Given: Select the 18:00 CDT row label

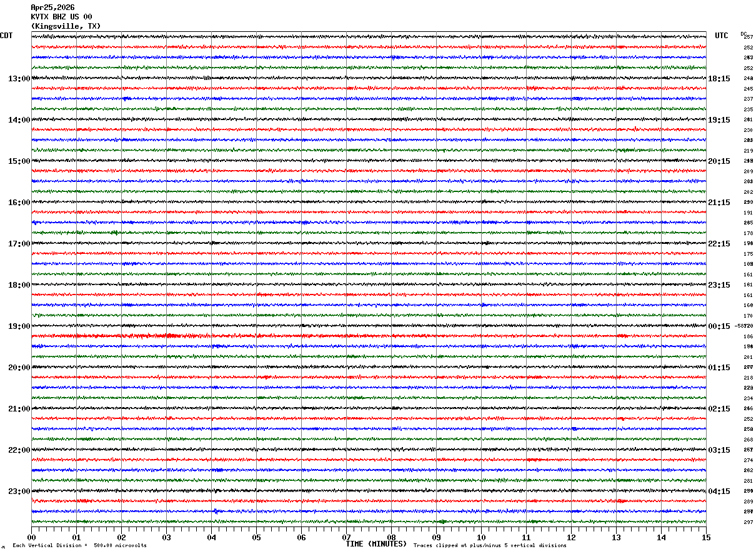Looking at the screenshot, I should tap(19, 285).
